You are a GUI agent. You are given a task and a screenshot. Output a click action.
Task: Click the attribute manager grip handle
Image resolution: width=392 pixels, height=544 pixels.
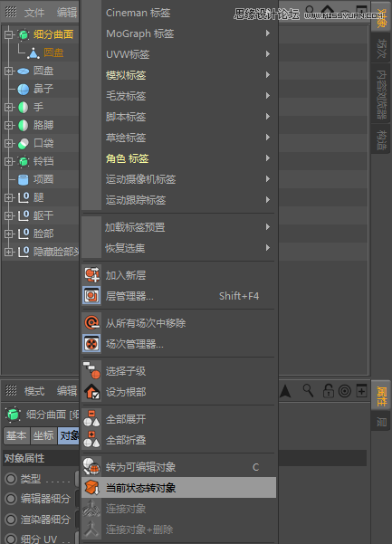click(x=11, y=391)
